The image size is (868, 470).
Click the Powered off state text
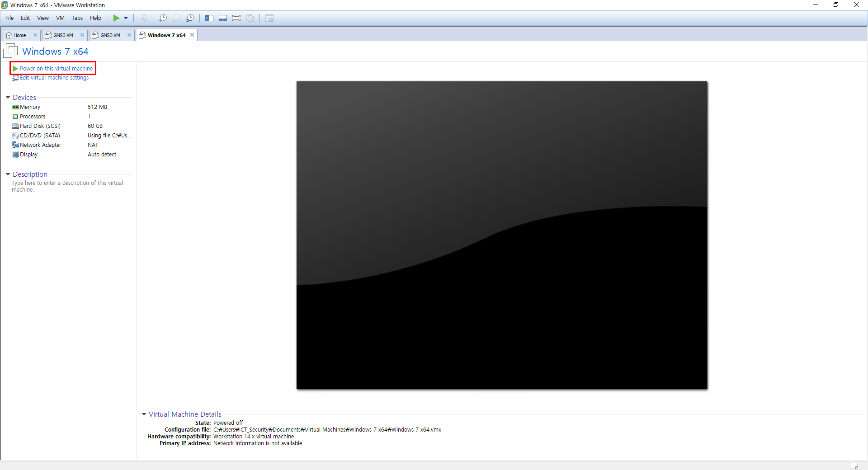pyautogui.click(x=228, y=423)
